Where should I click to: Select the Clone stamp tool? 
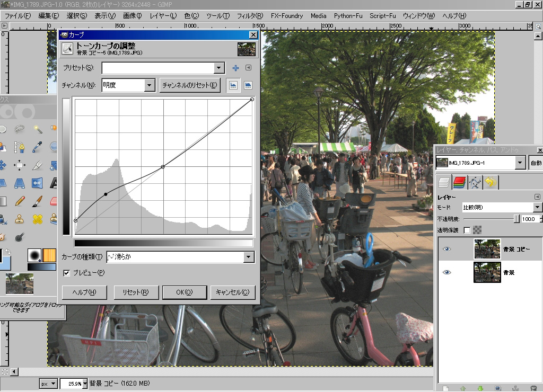[20, 219]
